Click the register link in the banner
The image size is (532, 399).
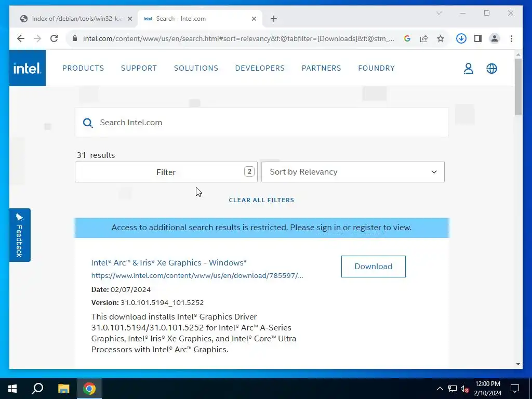click(x=367, y=228)
